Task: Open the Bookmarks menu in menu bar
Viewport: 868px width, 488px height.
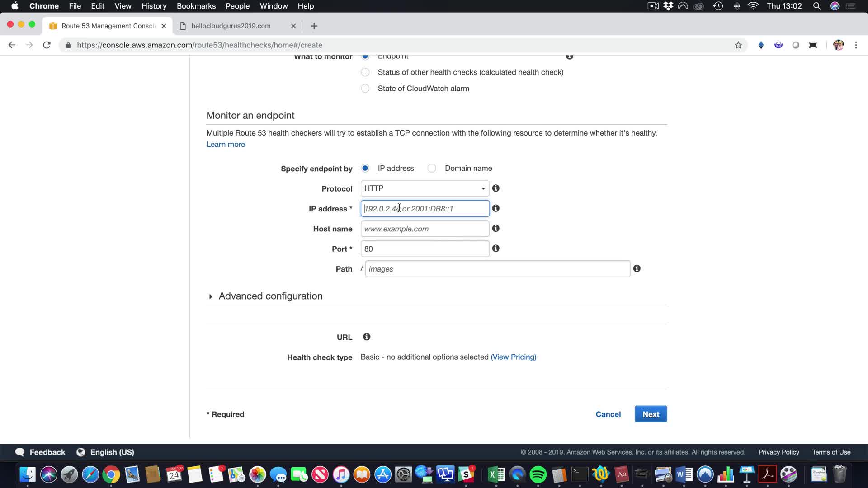Action: tap(196, 6)
